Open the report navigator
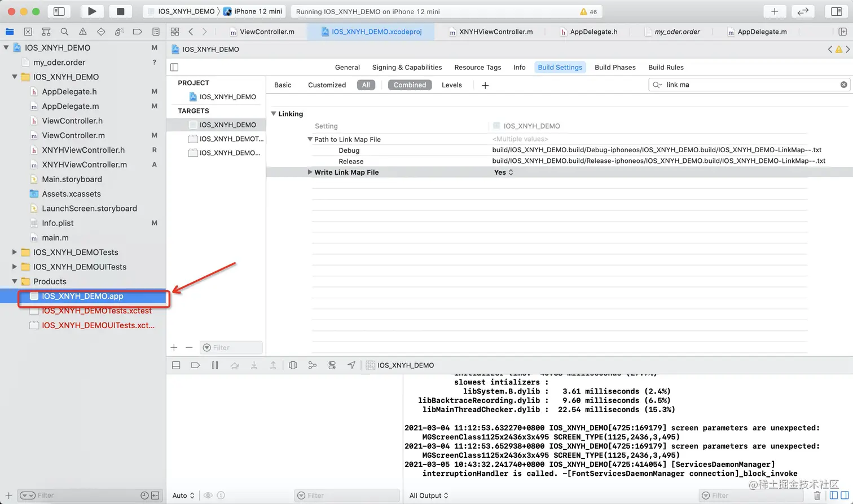Image resolution: width=853 pixels, height=504 pixels. click(156, 32)
